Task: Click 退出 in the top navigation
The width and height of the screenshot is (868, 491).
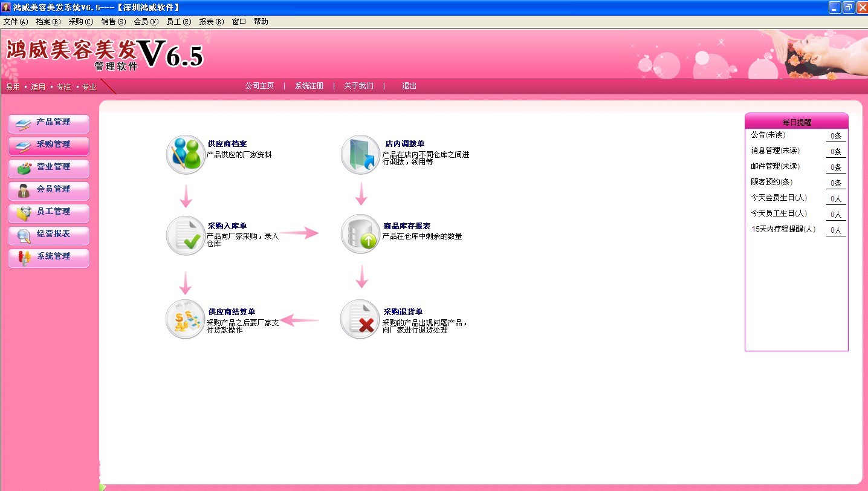Action: pos(409,86)
